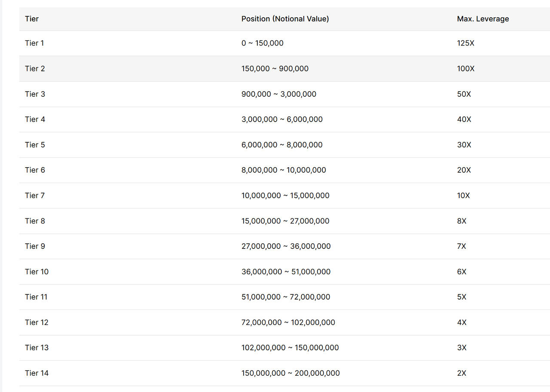Click the 2X leverage value
The height and width of the screenshot is (392, 550).
pyautogui.click(x=461, y=373)
